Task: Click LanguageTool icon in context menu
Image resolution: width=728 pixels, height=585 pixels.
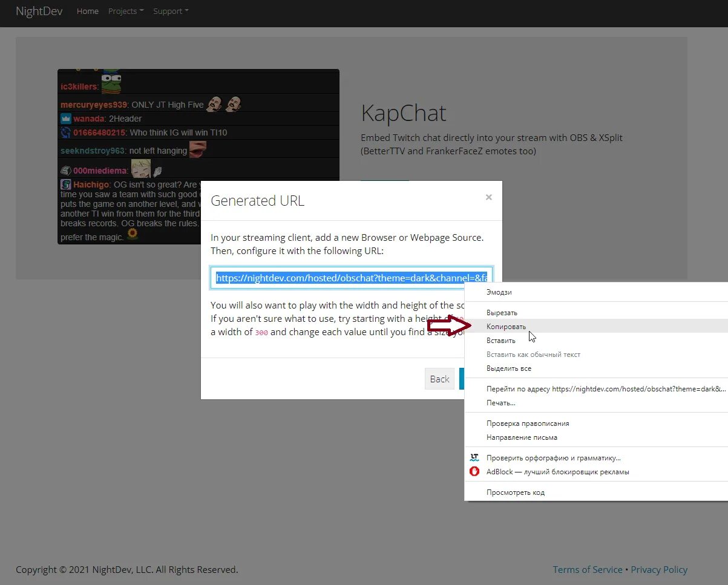Action: [x=474, y=458]
